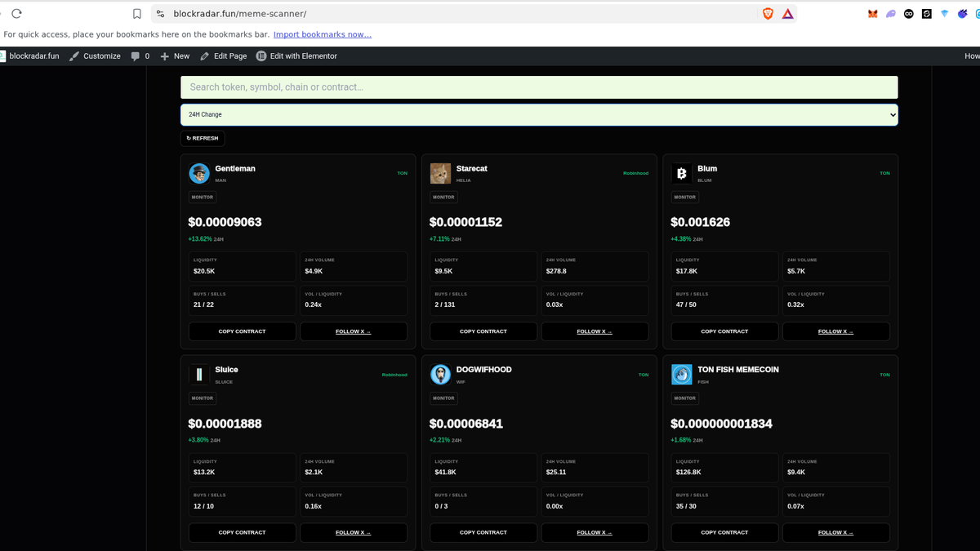Open Edit Page in the admin bar
The image size is (980, 551).
coord(223,56)
